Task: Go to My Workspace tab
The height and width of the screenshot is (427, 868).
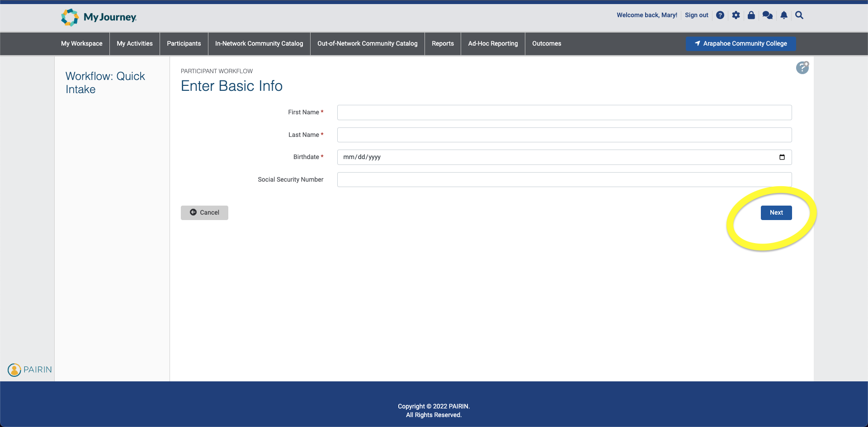Action: click(82, 44)
